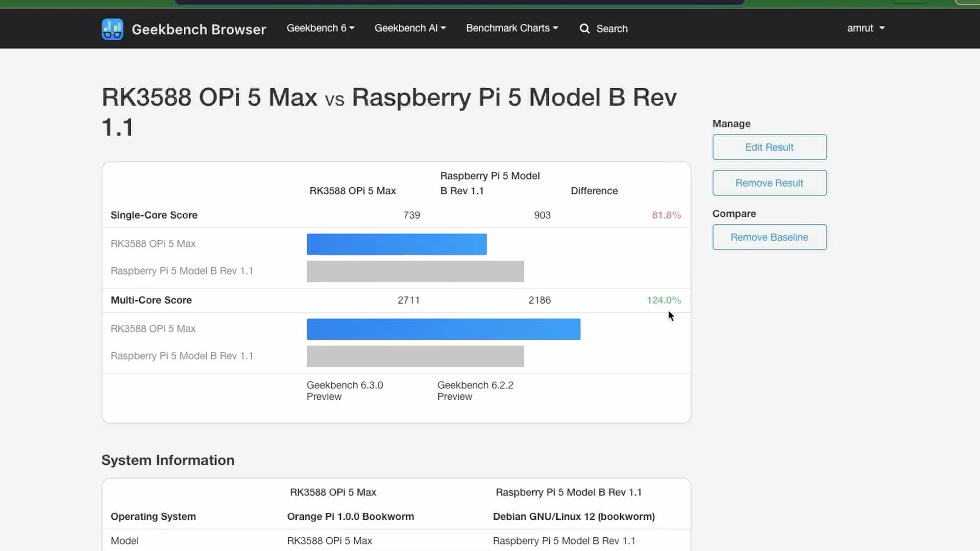Click the Difference column header
This screenshot has height=551, width=980.
click(x=594, y=191)
